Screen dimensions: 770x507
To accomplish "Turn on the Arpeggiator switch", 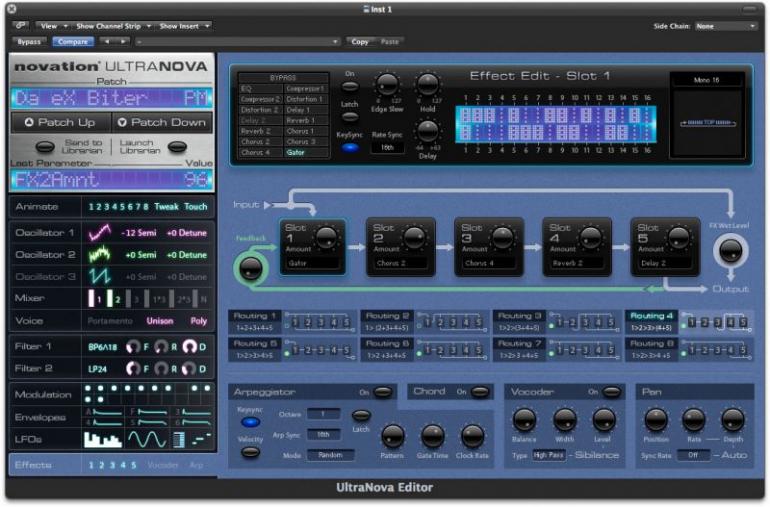I will click(x=383, y=392).
